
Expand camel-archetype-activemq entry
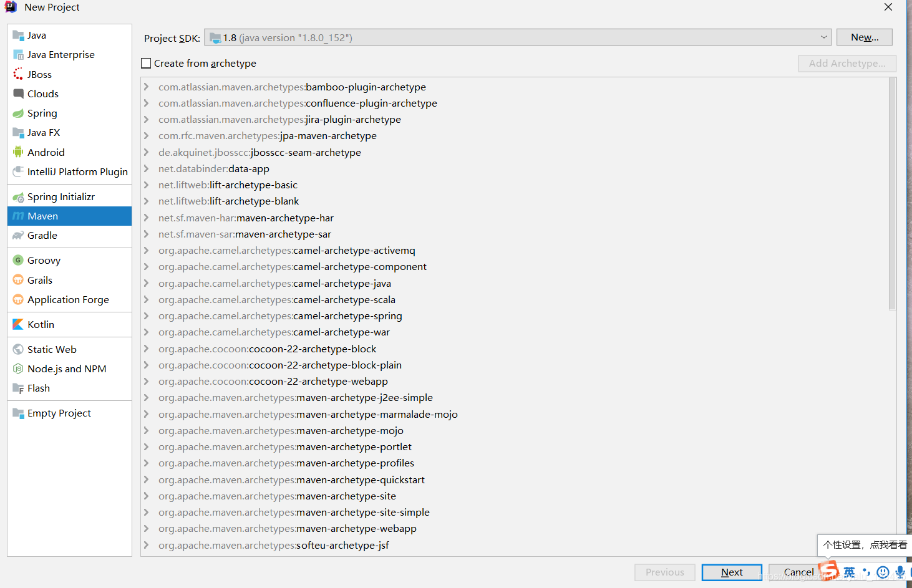(x=146, y=250)
